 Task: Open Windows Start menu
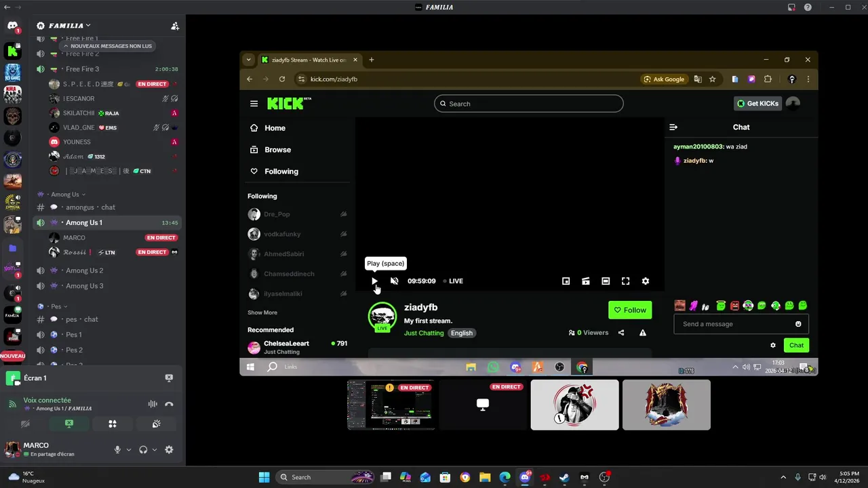[264, 477]
